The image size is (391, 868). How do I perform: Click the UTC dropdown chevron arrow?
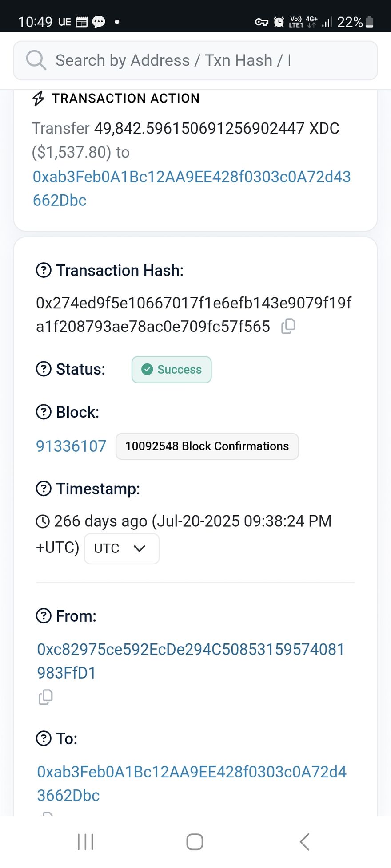coord(140,548)
